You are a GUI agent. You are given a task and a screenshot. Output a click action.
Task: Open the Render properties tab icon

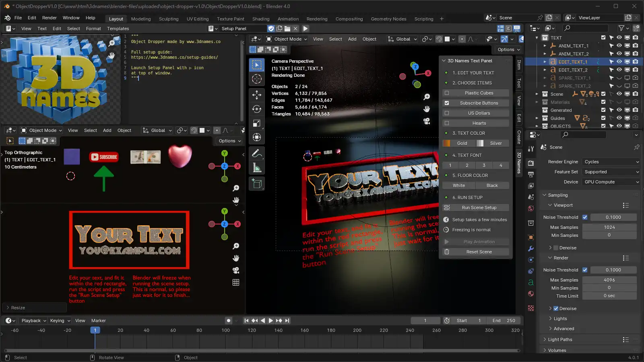click(531, 163)
